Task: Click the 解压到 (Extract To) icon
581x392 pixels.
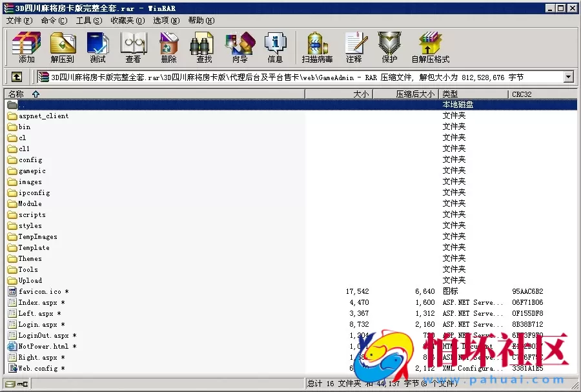Action: [62, 47]
